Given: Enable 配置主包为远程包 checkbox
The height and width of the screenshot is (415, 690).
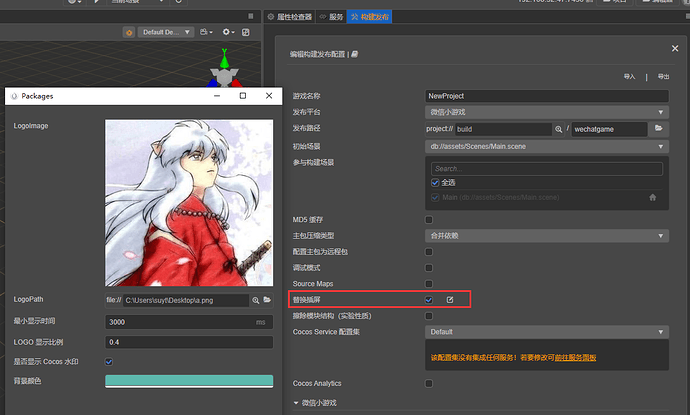Looking at the screenshot, I should (x=429, y=252).
